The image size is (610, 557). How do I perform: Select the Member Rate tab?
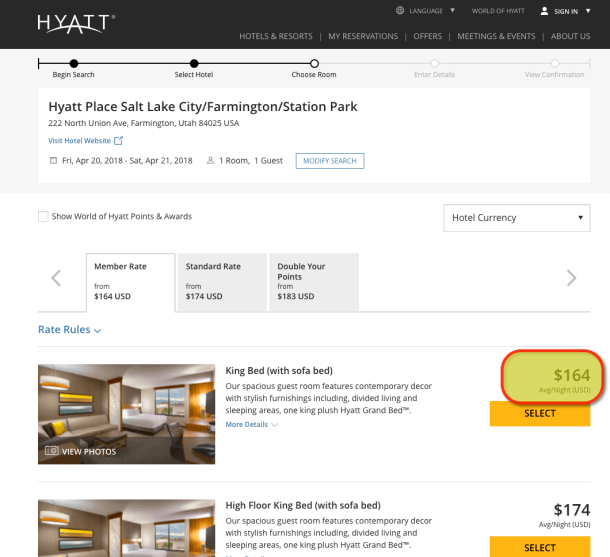point(130,282)
